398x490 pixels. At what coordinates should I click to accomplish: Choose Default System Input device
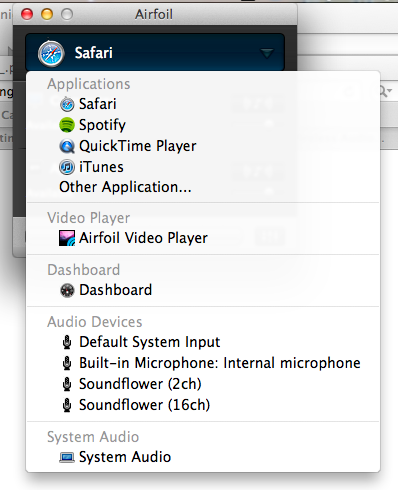point(203,342)
